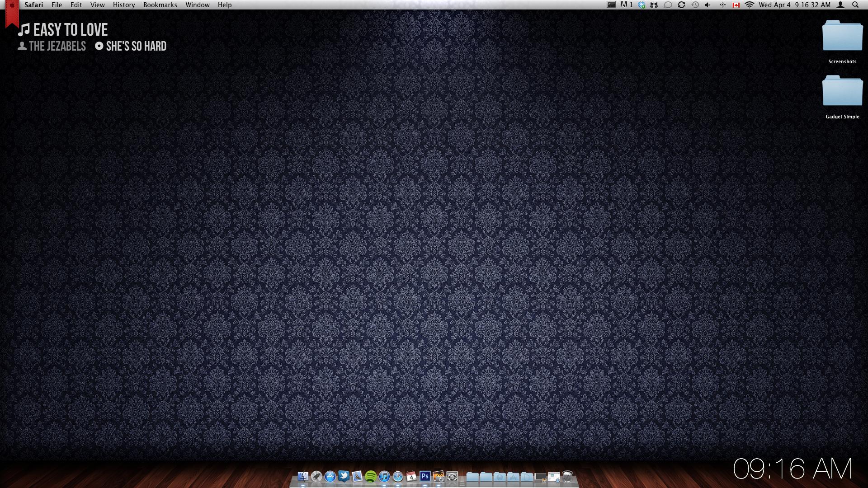868x488 pixels.
Task: Expand the Canadian flag input menu
Action: [x=736, y=5]
